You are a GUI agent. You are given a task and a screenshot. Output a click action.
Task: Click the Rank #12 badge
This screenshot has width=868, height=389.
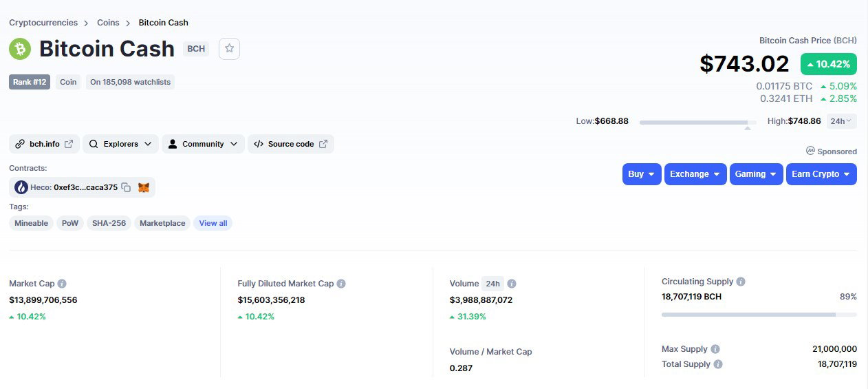[30, 82]
